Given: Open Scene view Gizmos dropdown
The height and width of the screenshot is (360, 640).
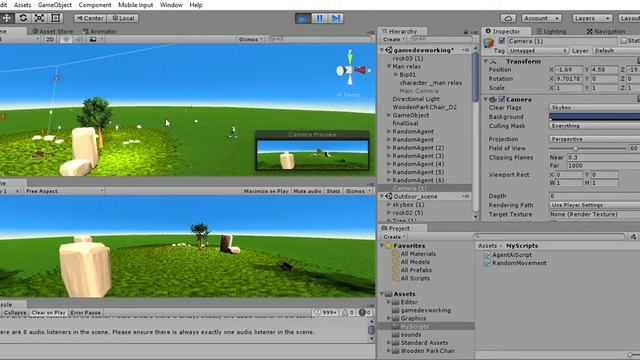Looking at the screenshot, I should 250,39.
